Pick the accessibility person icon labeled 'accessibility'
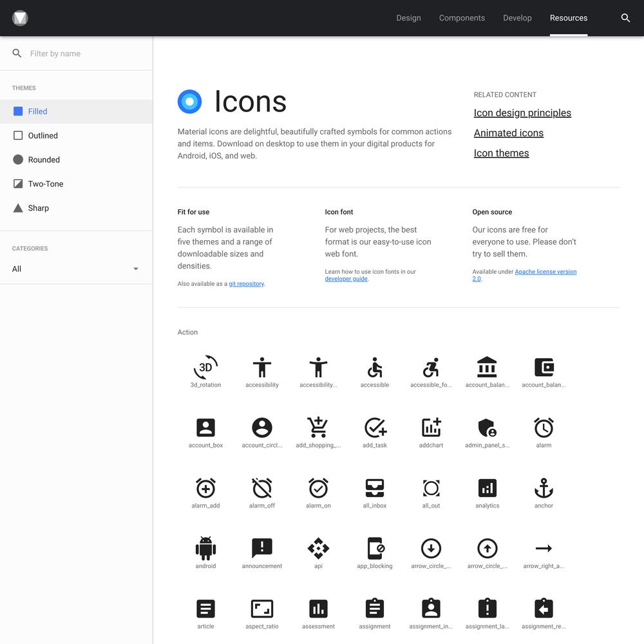 pyautogui.click(x=262, y=367)
